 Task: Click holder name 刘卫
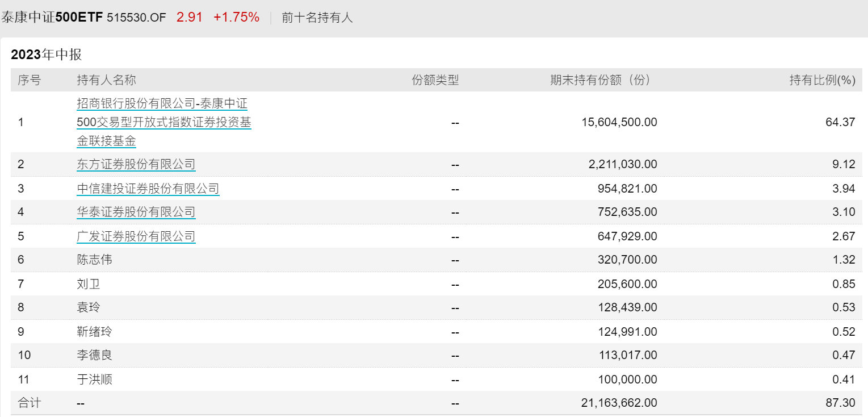(x=89, y=283)
